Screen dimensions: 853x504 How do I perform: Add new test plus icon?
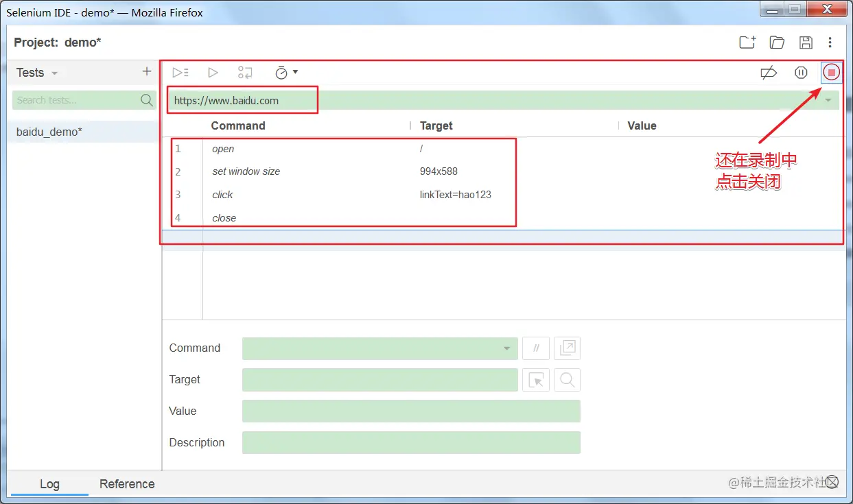(x=146, y=71)
